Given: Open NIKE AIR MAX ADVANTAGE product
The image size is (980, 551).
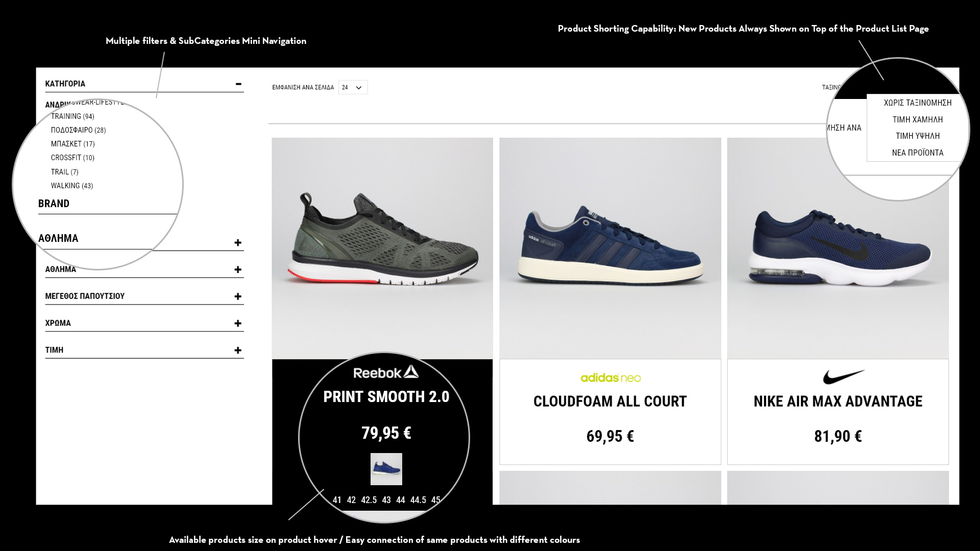Looking at the screenshot, I should click(x=838, y=402).
